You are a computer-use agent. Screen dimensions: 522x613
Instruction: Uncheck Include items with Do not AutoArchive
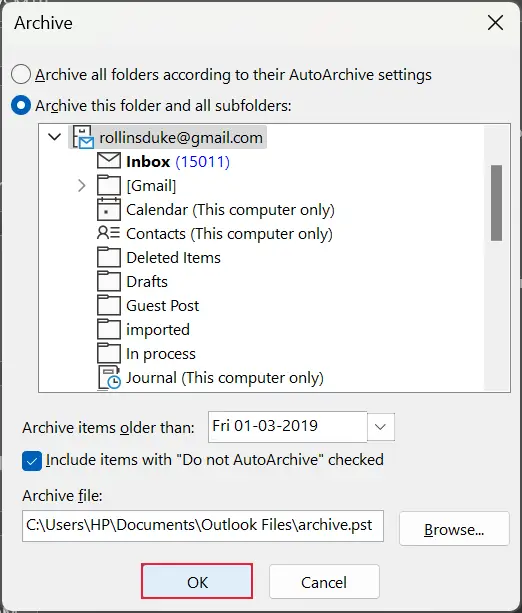tap(32, 461)
